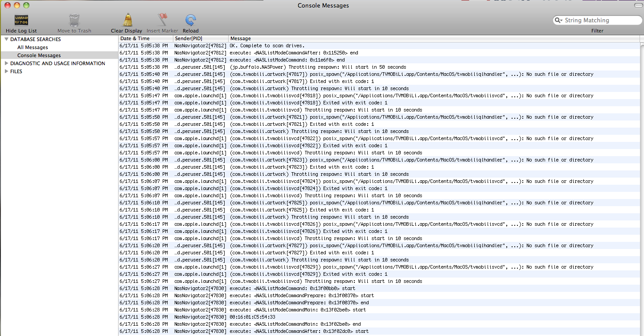644x336 pixels.
Task: Click the Move to Trash icon
Action: (x=74, y=21)
